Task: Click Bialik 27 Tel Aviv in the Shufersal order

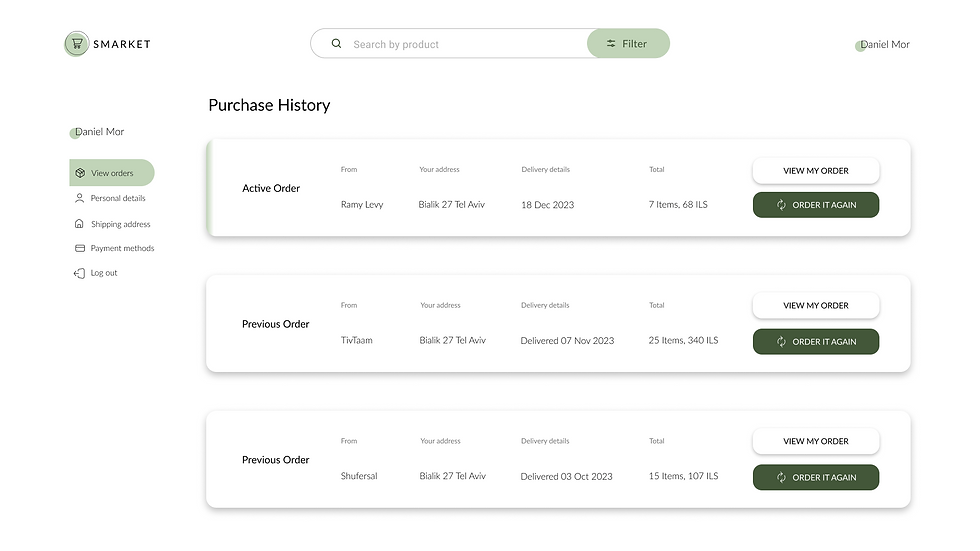Action: click(x=452, y=476)
